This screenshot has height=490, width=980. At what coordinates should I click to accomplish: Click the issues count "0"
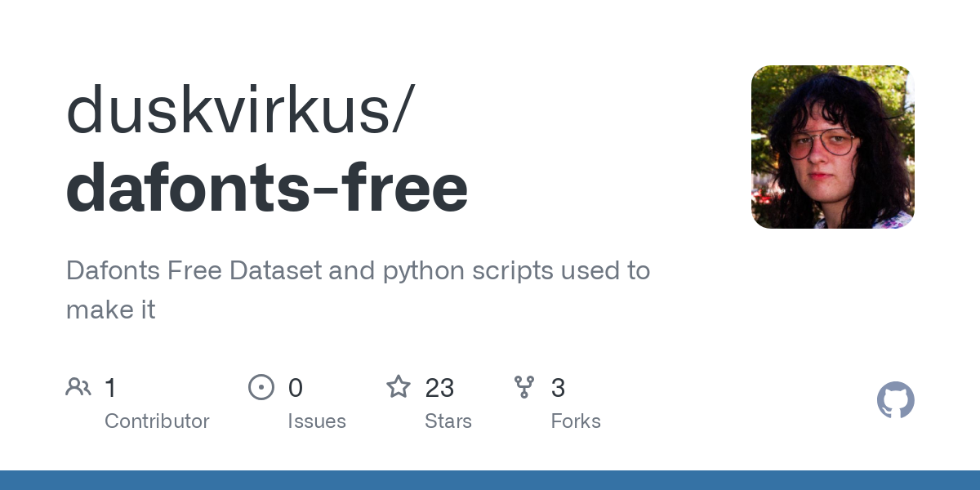click(296, 388)
